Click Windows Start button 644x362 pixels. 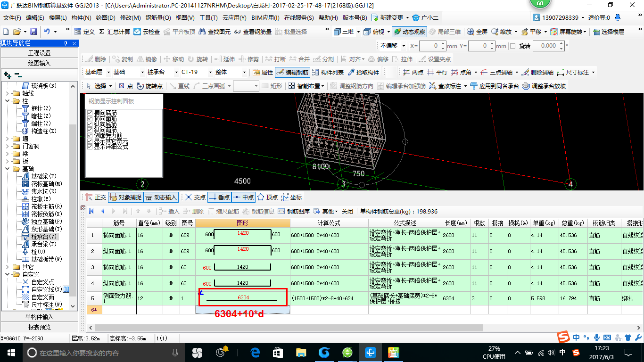click(x=11, y=352)
